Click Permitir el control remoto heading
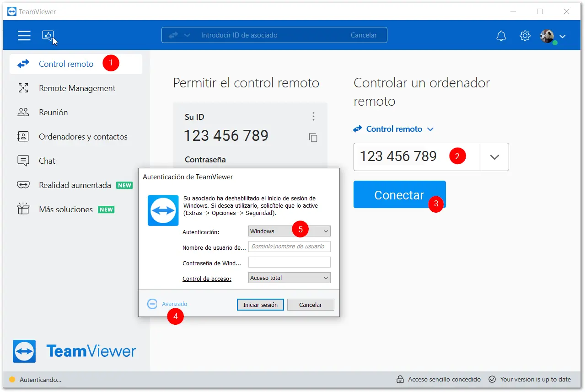The width and height of the screenshot is (585, 392). (x=246, y=83)
